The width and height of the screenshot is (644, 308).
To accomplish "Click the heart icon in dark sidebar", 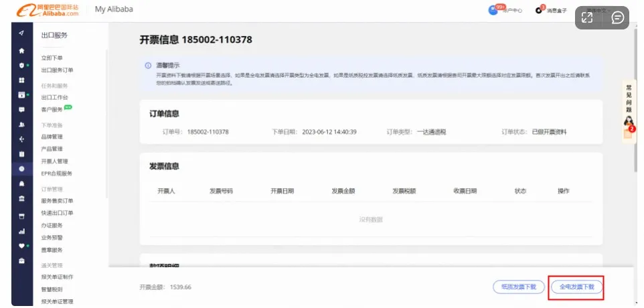I will pos(22,246).
